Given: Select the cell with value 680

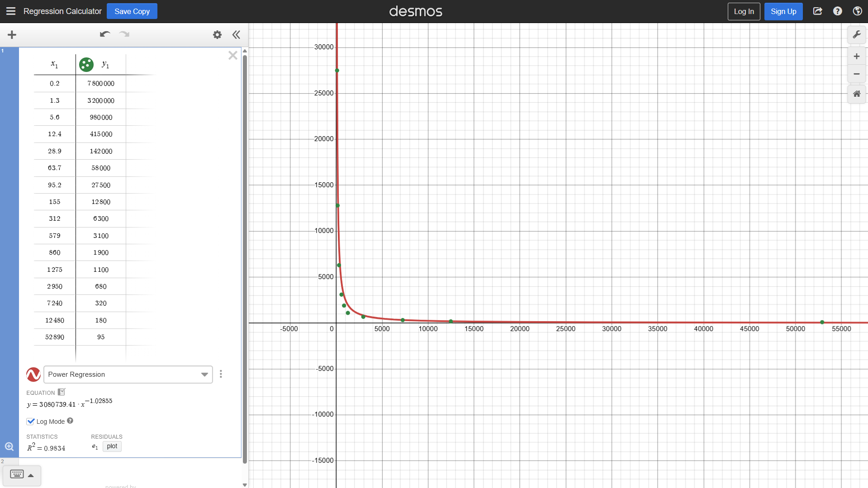Looking at the screenshot, I should [x=101, y=286].
